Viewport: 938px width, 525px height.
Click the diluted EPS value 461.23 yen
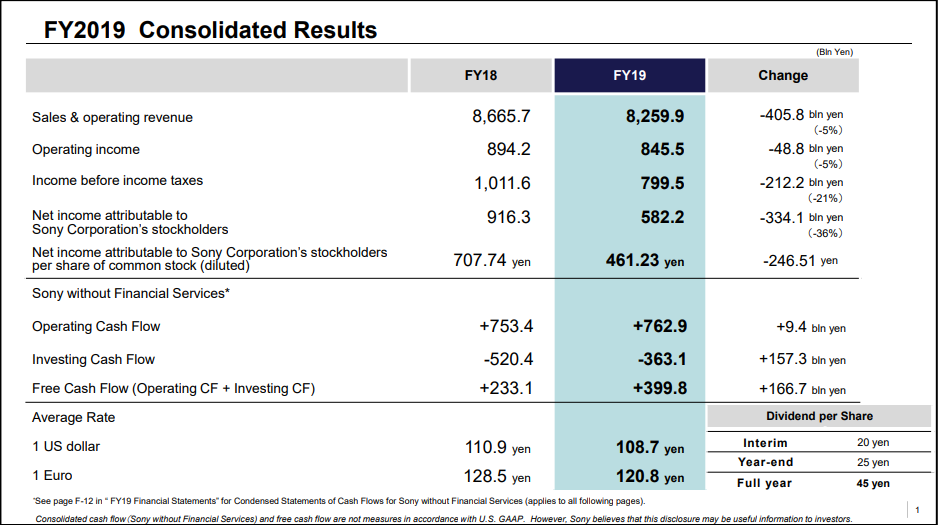pyautogui.click(x=644, y=261)
